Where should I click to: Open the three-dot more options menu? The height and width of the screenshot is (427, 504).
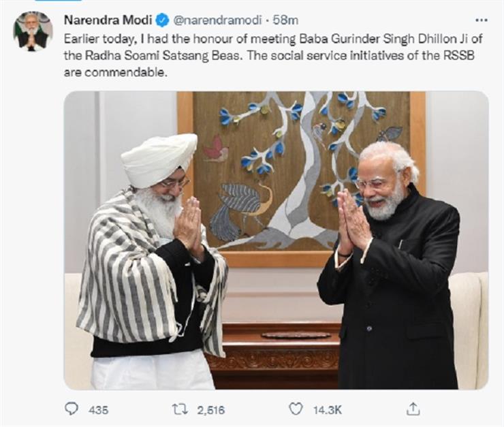click(x=481, y=20)
